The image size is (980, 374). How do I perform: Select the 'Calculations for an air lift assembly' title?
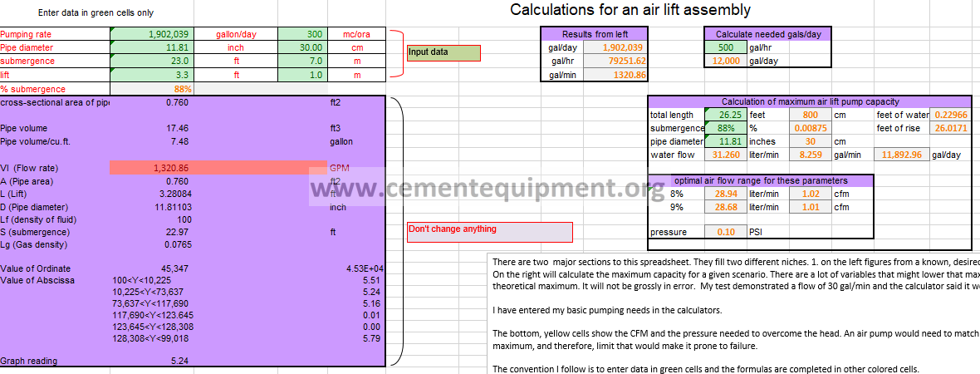[630, 9]
